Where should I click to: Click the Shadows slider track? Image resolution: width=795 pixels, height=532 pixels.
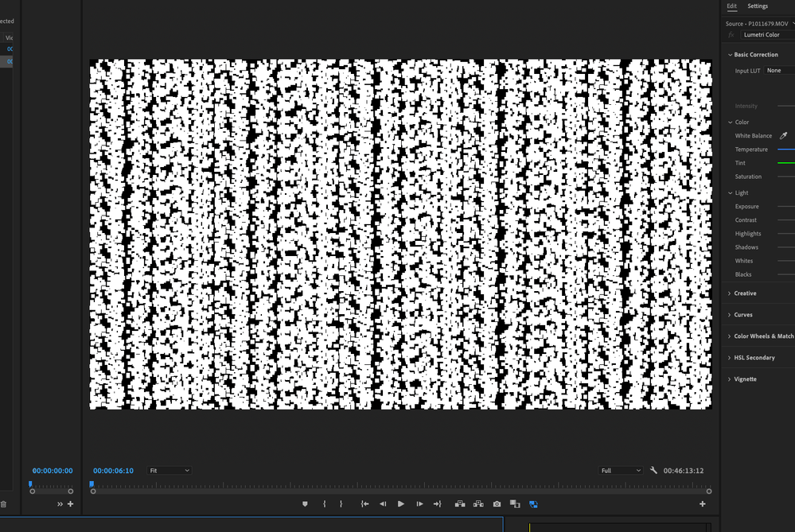786,247
